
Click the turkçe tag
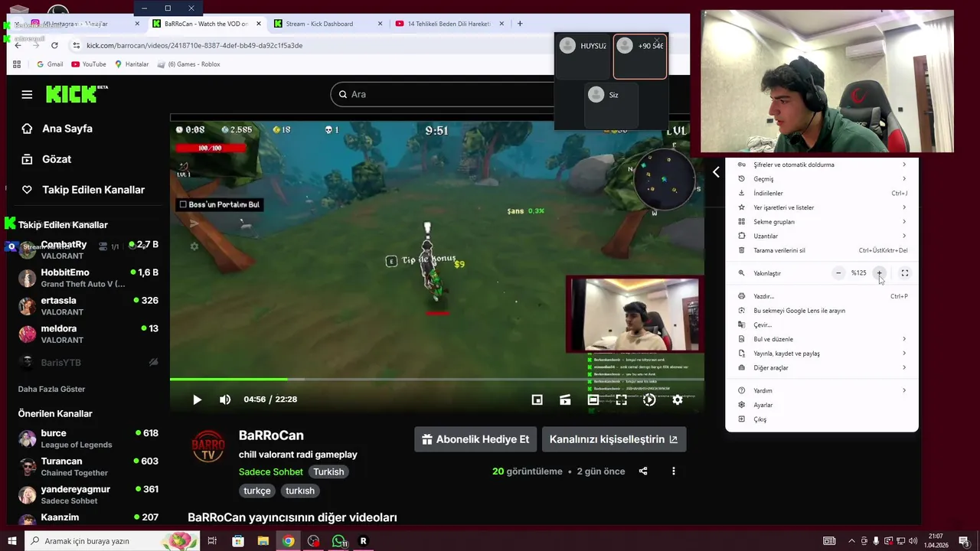[x=257, y=491]
